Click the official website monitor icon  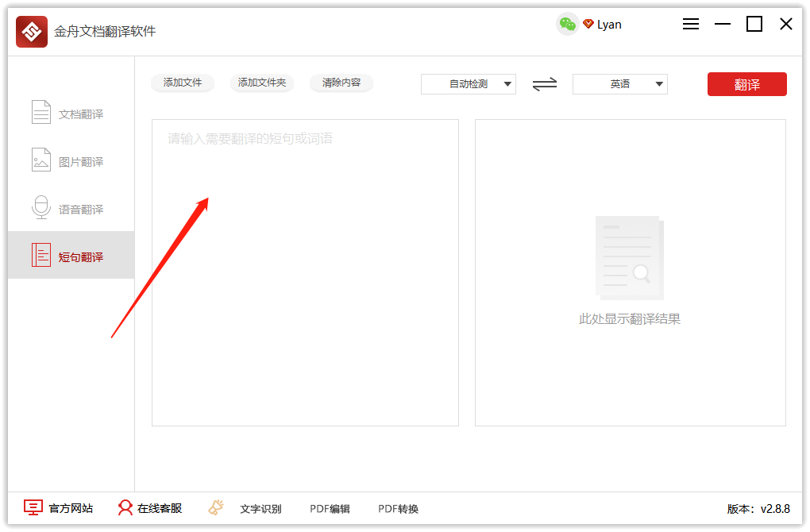pos(33,507)
